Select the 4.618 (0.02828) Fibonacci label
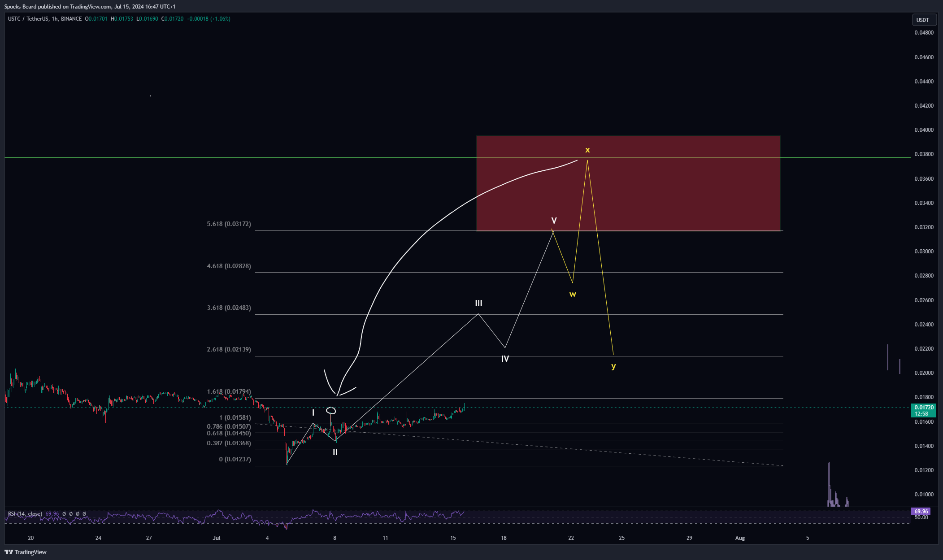The image size is (943, 560). point(229,266)
